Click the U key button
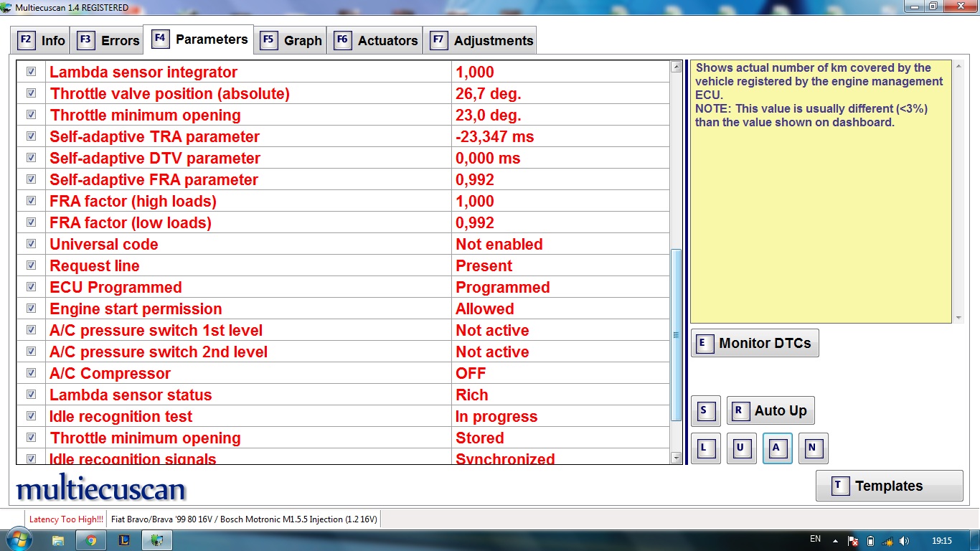Image resolution: width=980 pixels, height=551 pixels. click(741, 448)
